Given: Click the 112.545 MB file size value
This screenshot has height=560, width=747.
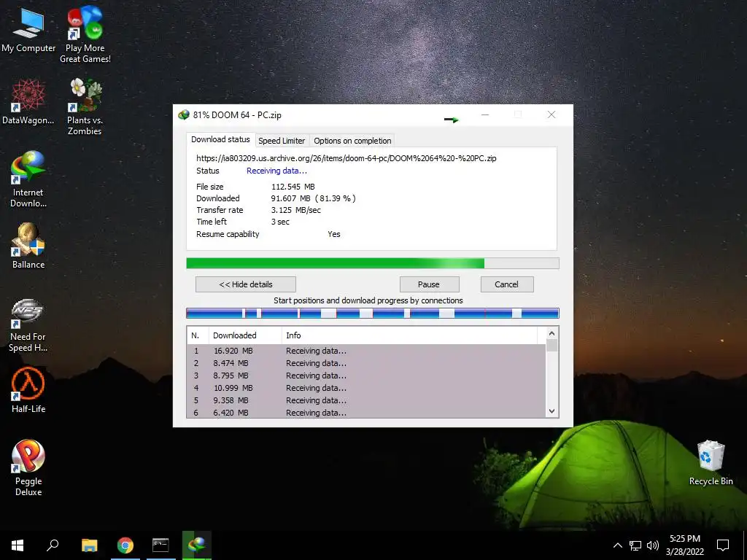Looking at the screenshot, I should pos(293,187).
